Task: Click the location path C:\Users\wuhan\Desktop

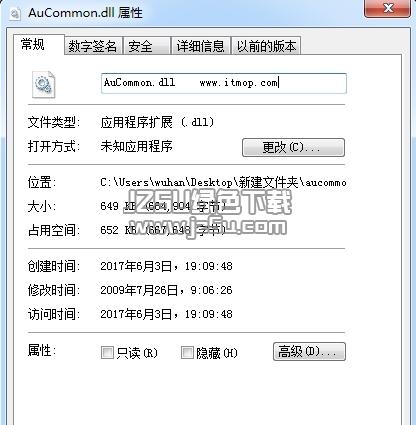Action: pos(223,182)
